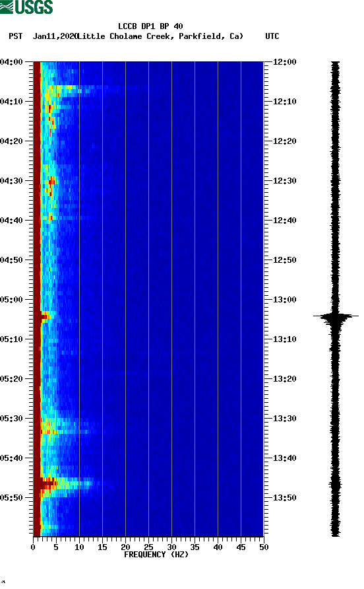Click the 05:40 PST time label
This screenshot has height=589, width=364.
tap(11, 458)
